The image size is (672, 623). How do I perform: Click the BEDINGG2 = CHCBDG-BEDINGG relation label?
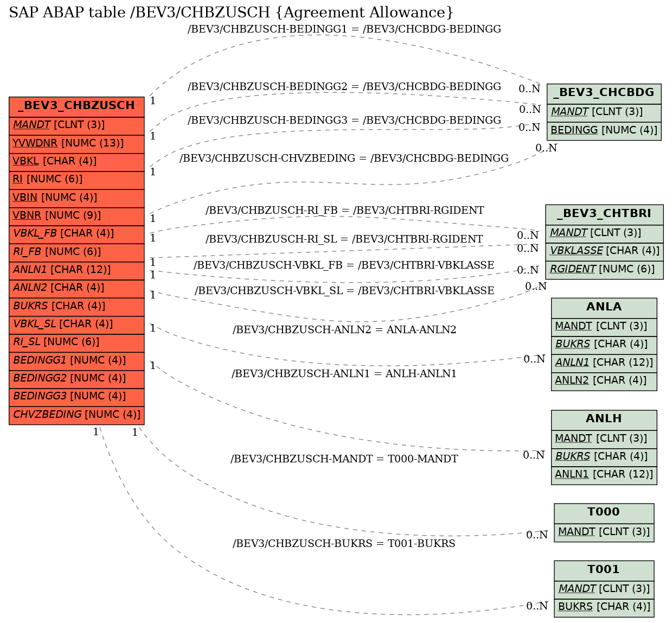click(344, 87)
